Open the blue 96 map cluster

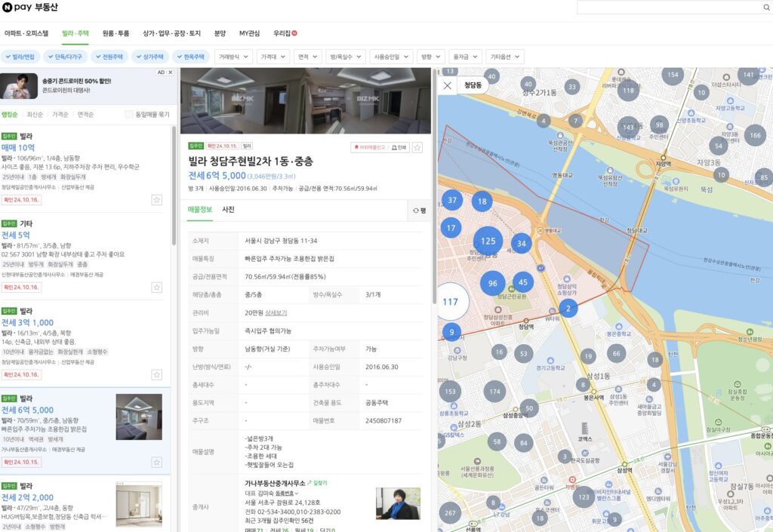tap(492, 283)
